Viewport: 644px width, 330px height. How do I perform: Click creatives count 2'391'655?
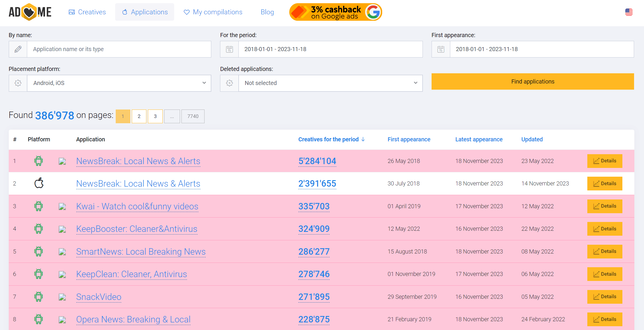tap(317, 183)
